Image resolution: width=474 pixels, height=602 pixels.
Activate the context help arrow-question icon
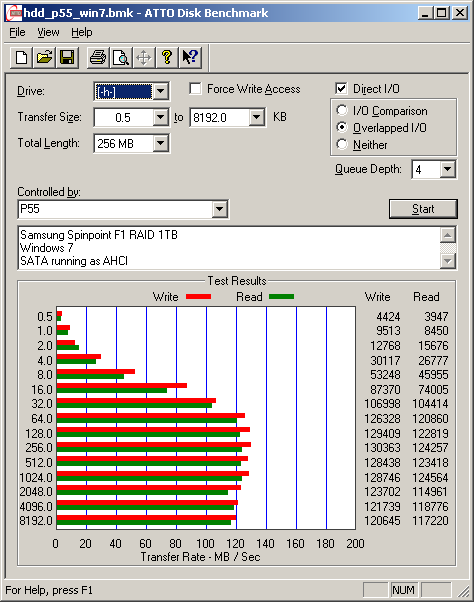click(x=190, y=58)
